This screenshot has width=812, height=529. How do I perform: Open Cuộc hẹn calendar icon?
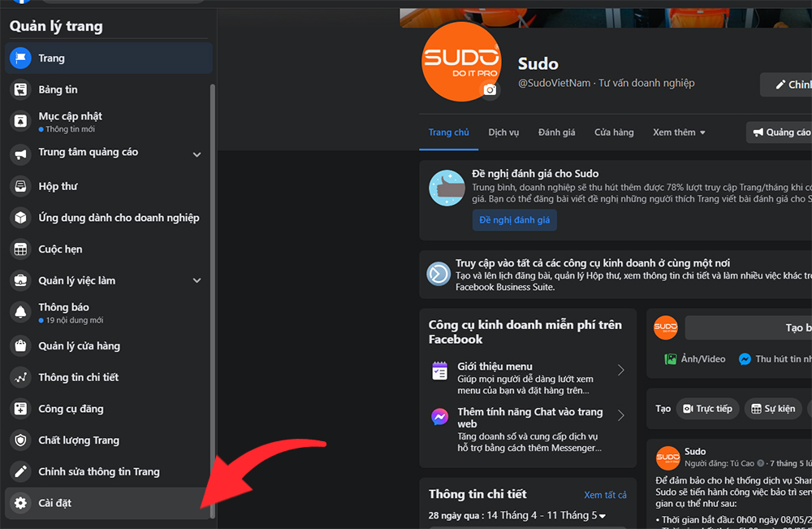point(20,249)
